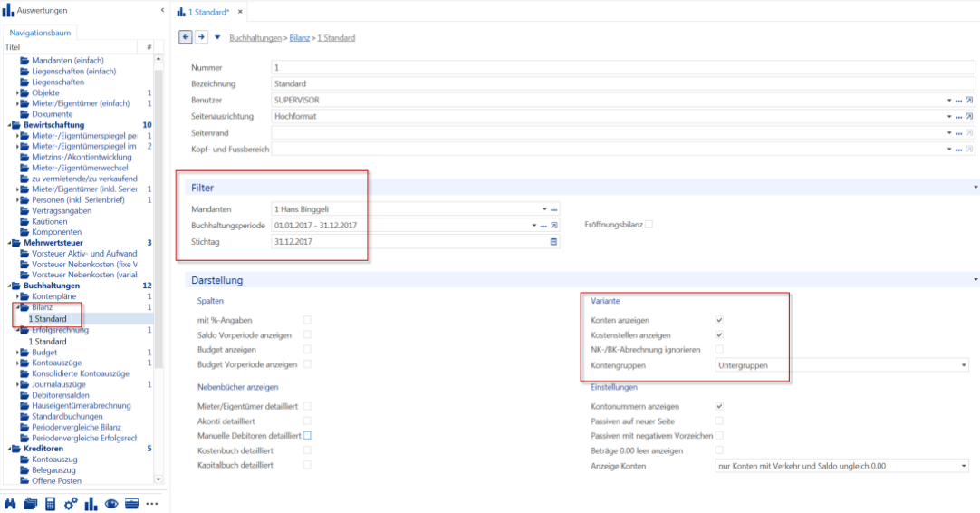Click the ellipsis button in Buchhaltungsperiode row
Viewport: 980px width, 513px height.
click(543, 226)
